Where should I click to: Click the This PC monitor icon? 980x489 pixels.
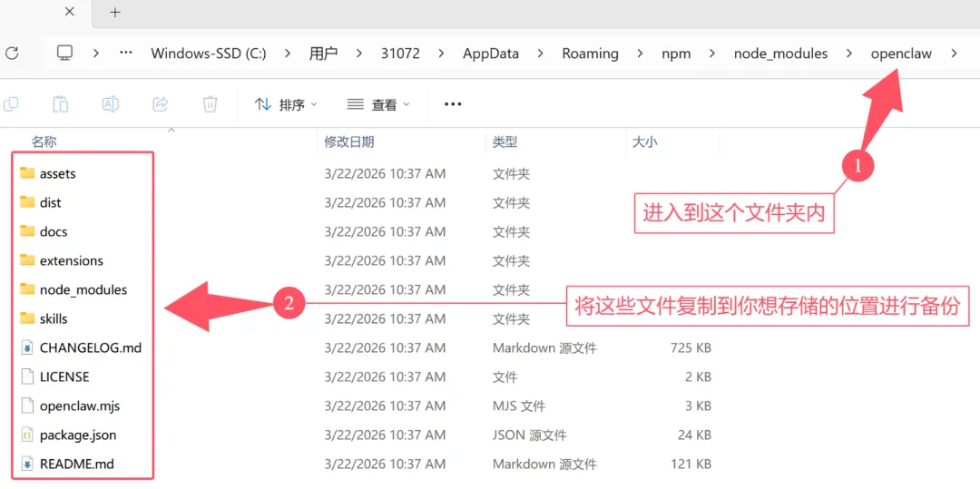65,54
